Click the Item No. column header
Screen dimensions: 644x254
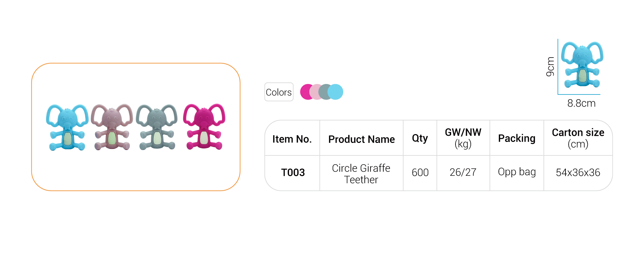click(x=292, y=138)
